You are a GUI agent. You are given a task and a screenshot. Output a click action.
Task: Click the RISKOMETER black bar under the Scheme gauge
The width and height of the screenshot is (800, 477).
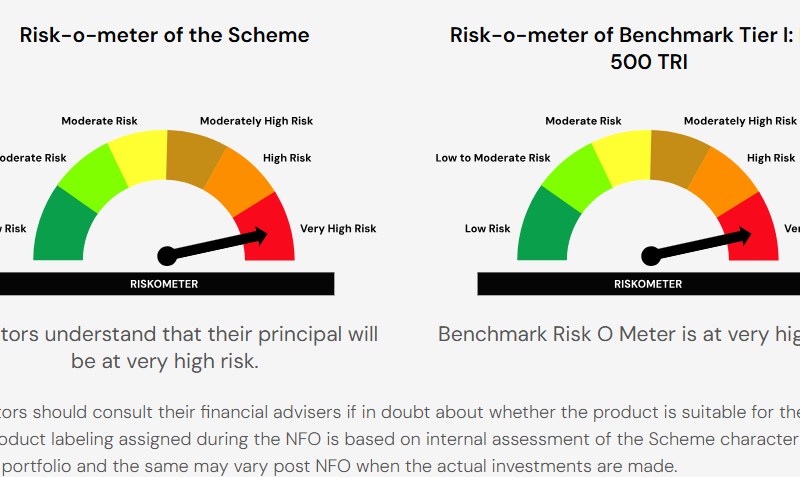click(x=164, y=284)
